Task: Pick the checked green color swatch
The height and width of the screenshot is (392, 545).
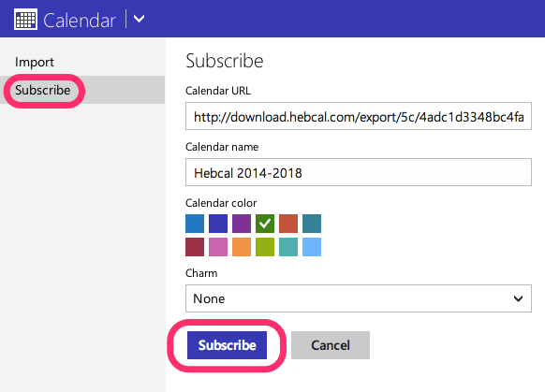Action: [x=265, y=224]
